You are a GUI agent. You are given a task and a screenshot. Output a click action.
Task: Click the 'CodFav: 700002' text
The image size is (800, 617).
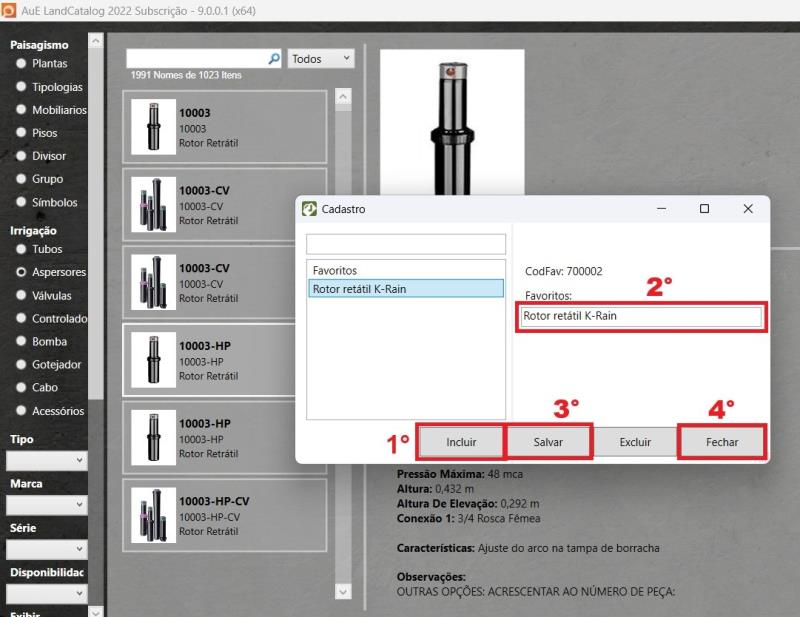pos(564,271)
